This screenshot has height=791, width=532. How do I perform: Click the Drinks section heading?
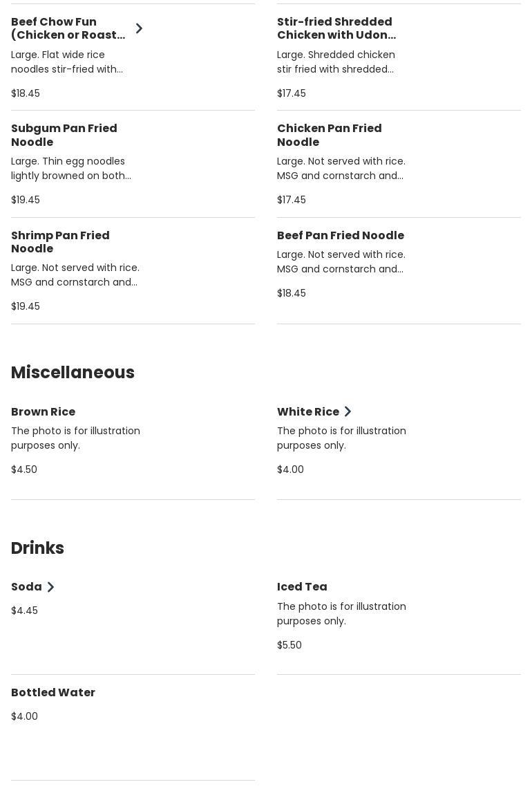coord(37,548)
